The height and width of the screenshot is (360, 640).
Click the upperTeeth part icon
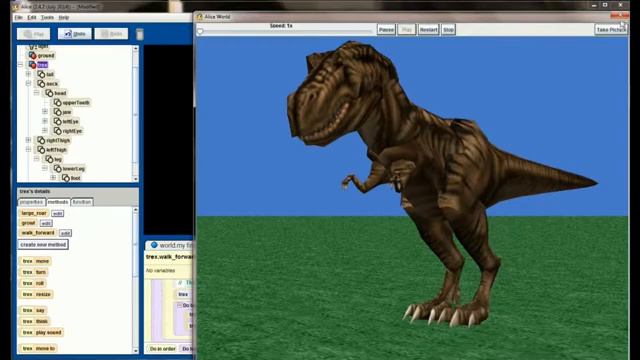(57, 102)
